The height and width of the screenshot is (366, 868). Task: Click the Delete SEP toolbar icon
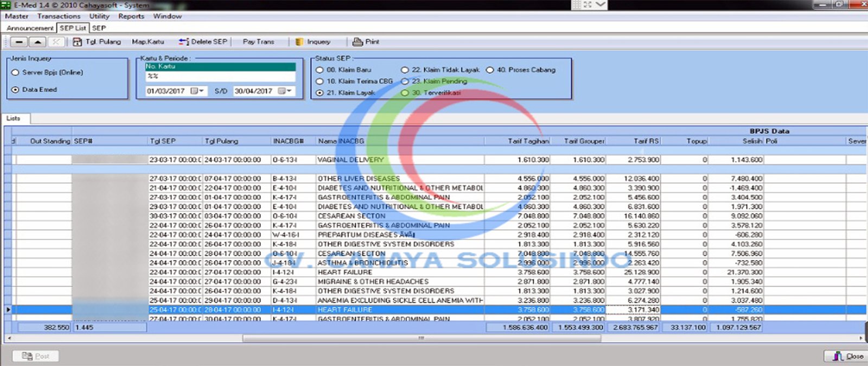pos(184,42)
